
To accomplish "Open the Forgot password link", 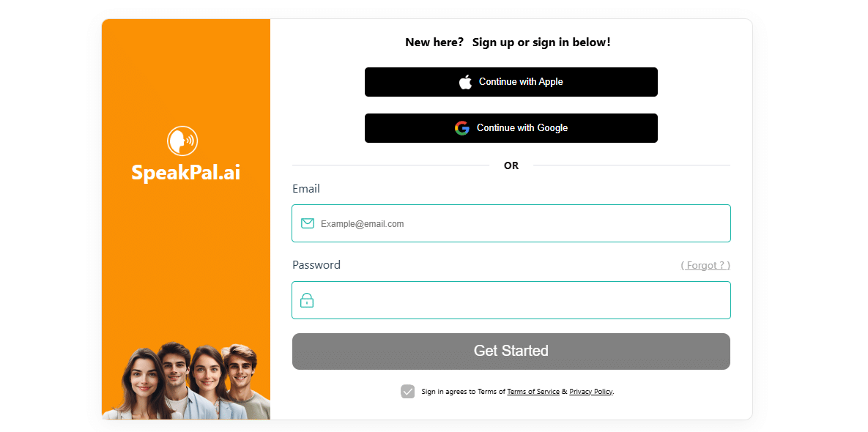I will tap(705, 265).
